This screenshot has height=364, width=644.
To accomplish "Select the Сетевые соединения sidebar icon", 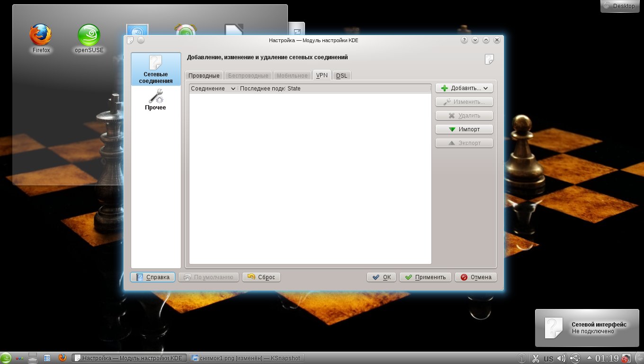I will tap(155, 69).
